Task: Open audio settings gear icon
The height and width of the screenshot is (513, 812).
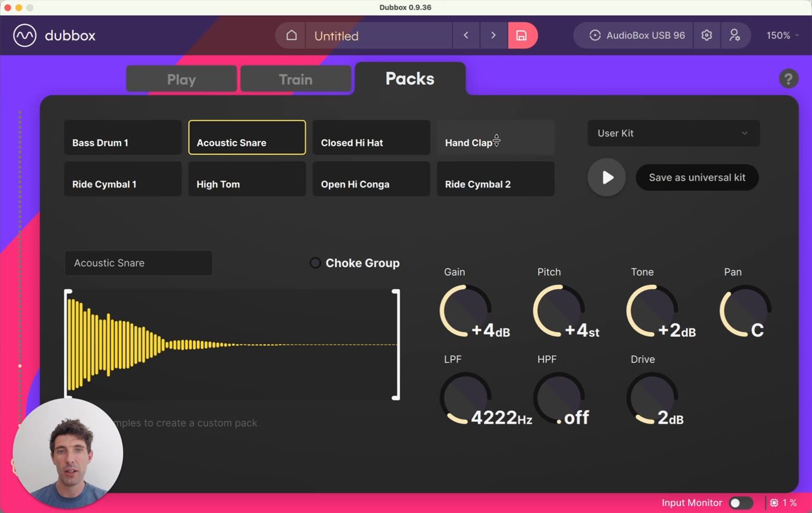Action: click(x=706, y=35)
